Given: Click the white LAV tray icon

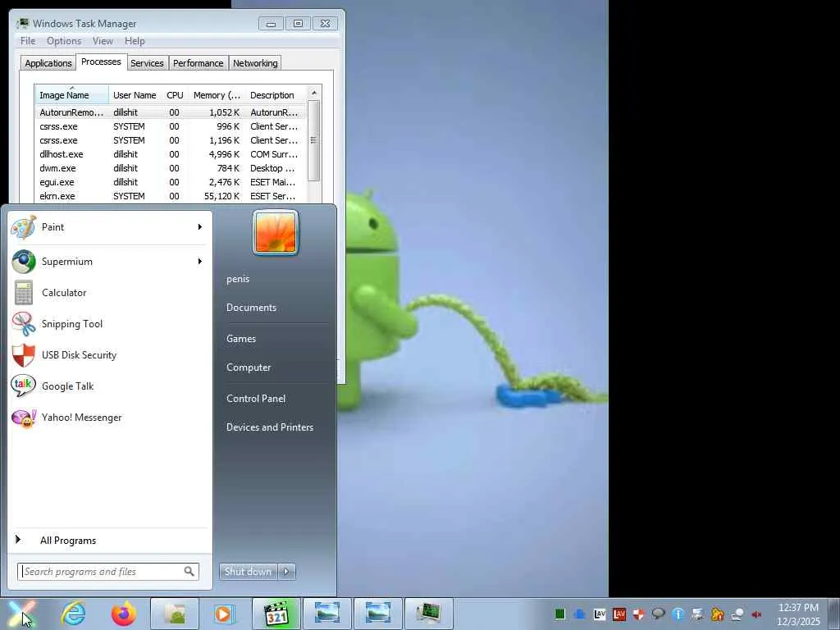Looking at the screenshot, I should 600,614.
